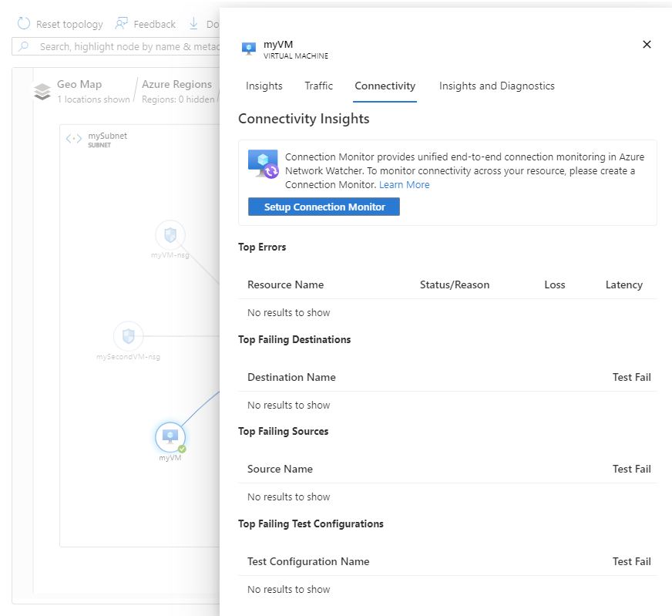The image size is (672, 616).
Task: Go to Insights and Diagnostics tab
Action: click(496, 86)
